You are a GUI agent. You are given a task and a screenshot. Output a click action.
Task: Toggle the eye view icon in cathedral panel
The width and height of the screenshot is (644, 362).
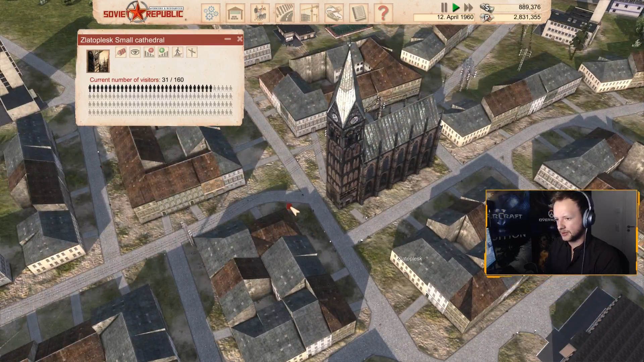(x=135, y=52)
